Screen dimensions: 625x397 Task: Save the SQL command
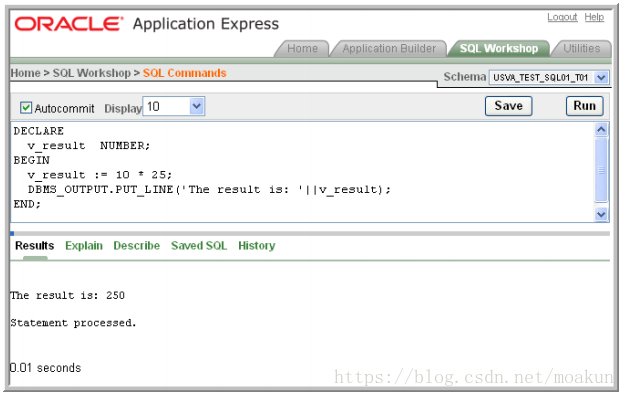point(508,106)
